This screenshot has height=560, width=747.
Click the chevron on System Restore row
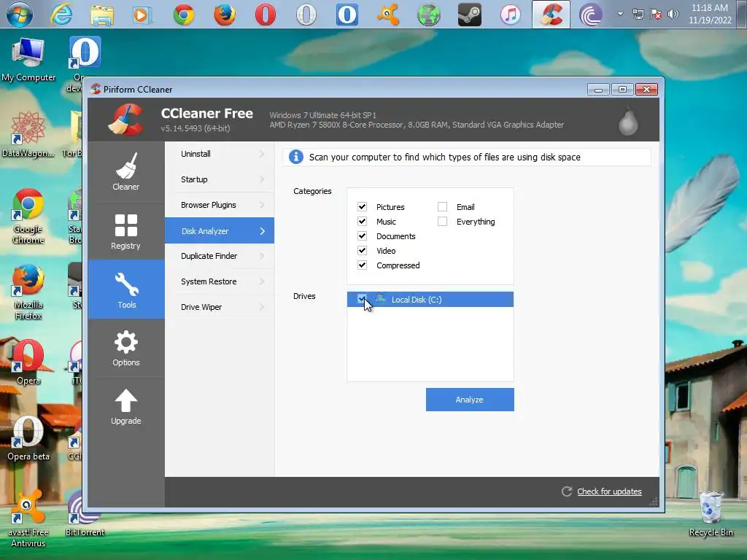(262, 281)
